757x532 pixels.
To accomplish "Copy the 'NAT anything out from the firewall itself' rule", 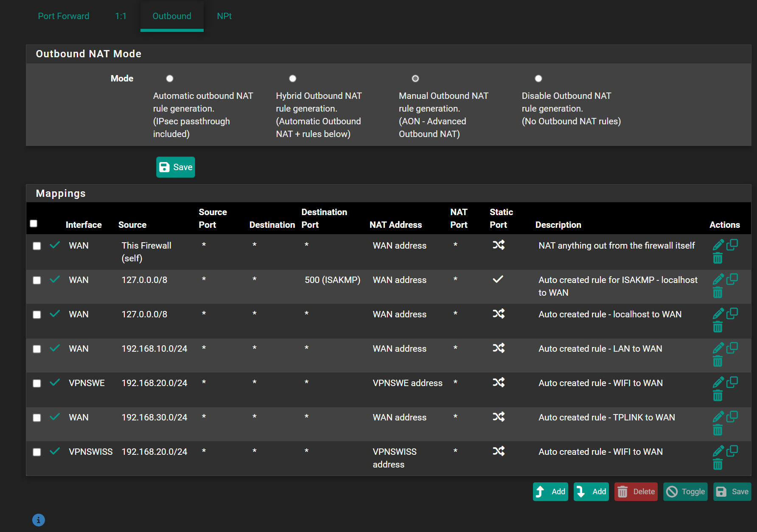I will coord(732,245).
